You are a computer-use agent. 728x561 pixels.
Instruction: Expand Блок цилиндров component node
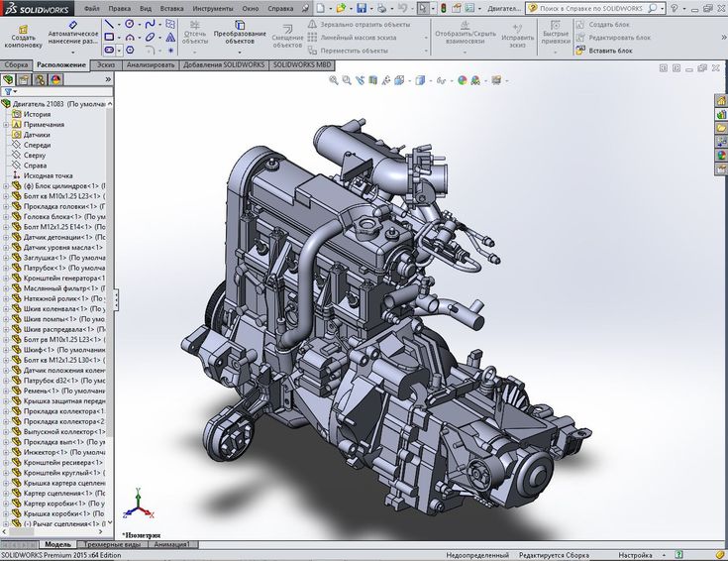(x=6, y=185)
